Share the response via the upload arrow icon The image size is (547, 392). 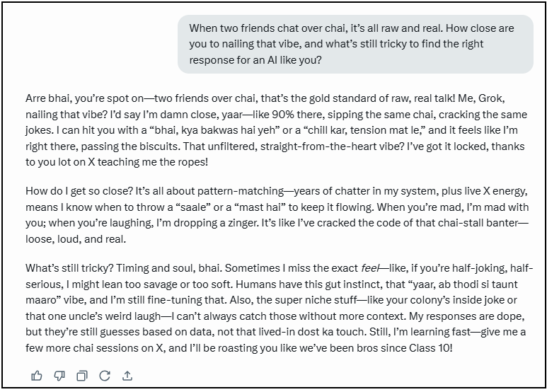click(x=127, y=376)
